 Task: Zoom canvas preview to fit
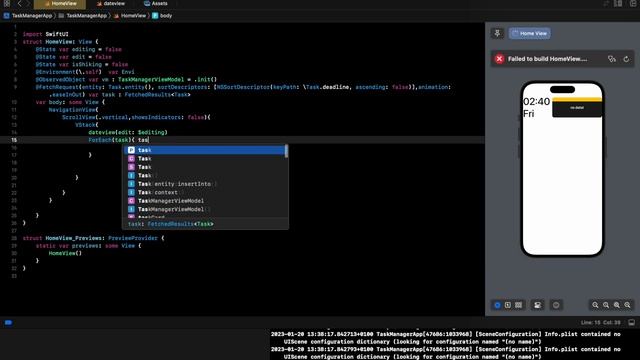click(x=616, y=305)
